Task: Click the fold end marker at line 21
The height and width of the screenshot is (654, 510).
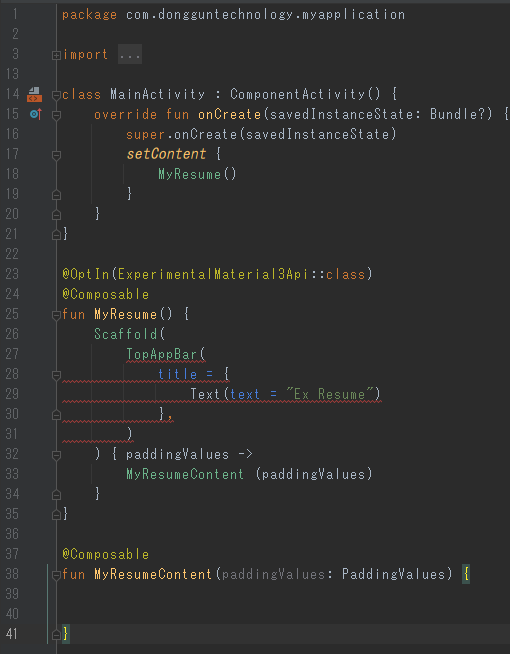Action: 56,235
